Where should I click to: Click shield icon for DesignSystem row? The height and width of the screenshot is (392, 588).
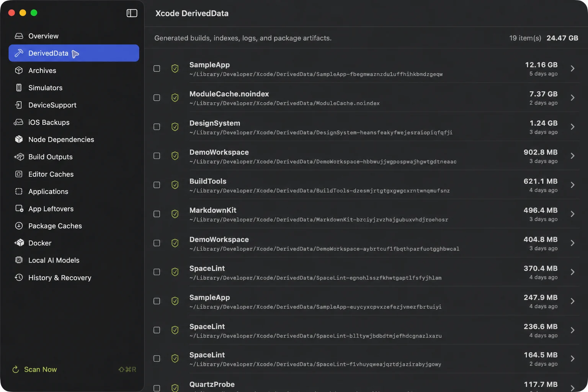175,127
